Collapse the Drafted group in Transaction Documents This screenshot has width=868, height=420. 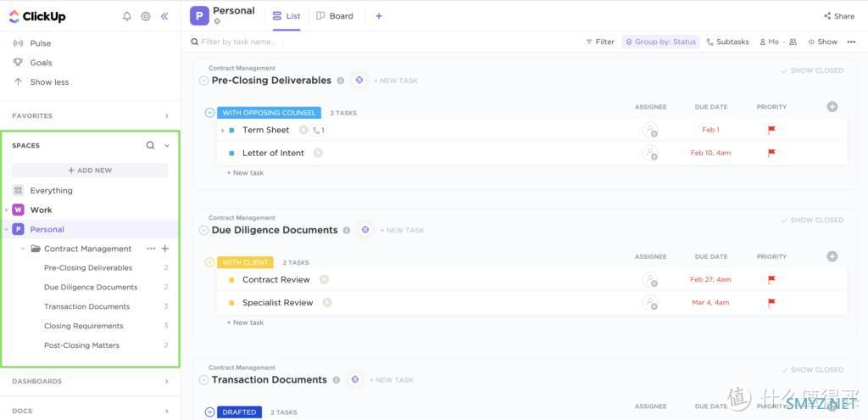point(209,412)
